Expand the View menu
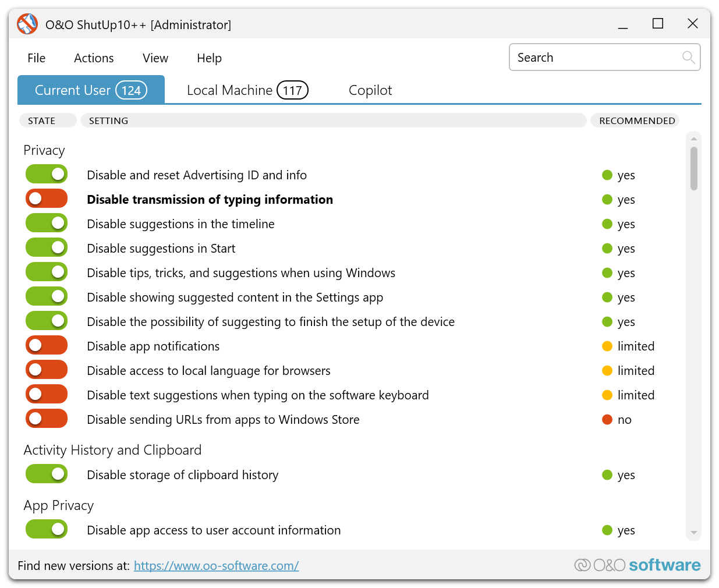719x588 pixels. (155, 58)
